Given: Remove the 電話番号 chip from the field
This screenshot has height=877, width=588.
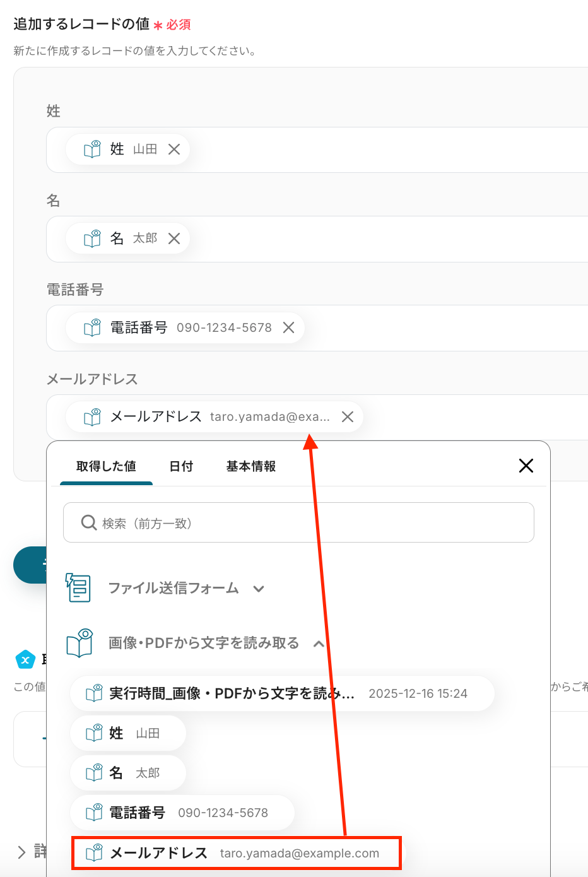Looking at the screenshot, I should point(288,327).
